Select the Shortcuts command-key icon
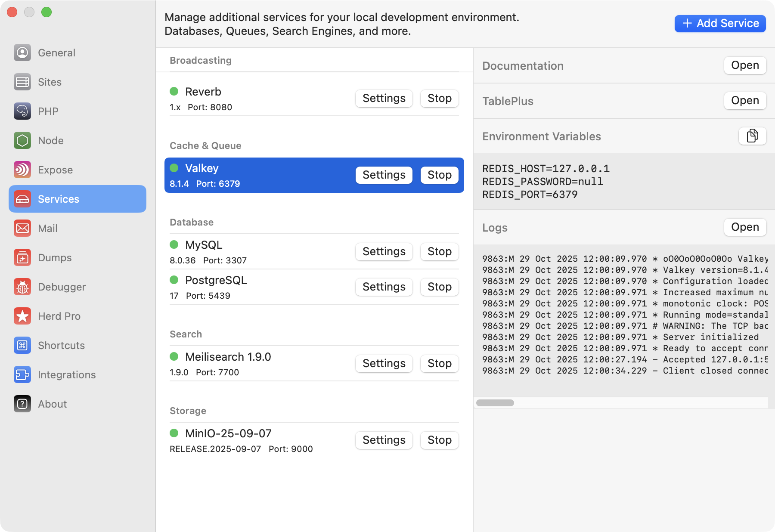The height and width of the screenshot is (532, 775). tap(22, 345)
